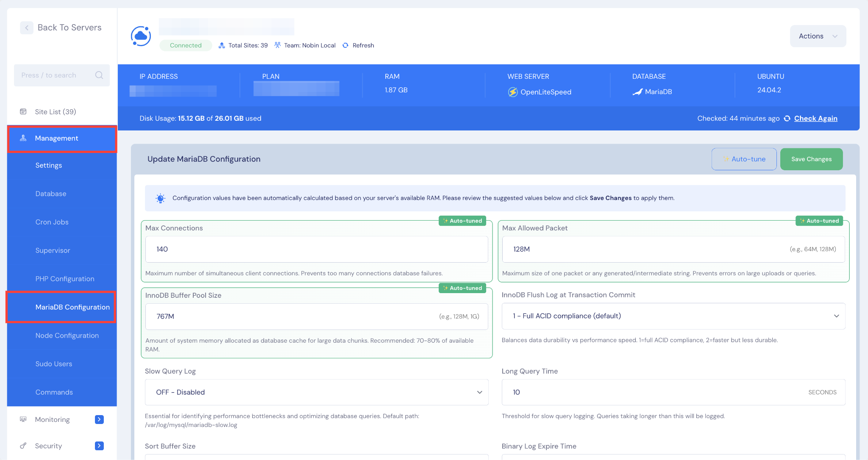
Task: Click the Auto-tune button
Action: (x=744, y=159)
